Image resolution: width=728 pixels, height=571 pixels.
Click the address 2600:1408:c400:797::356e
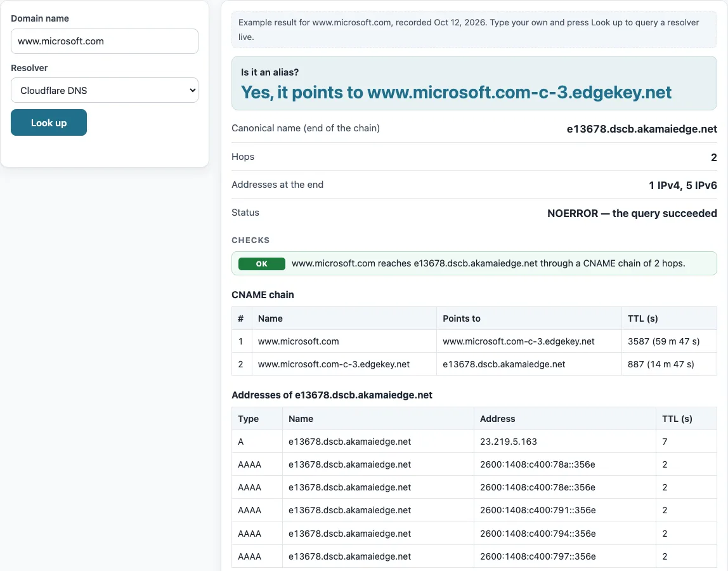point(538,556)
